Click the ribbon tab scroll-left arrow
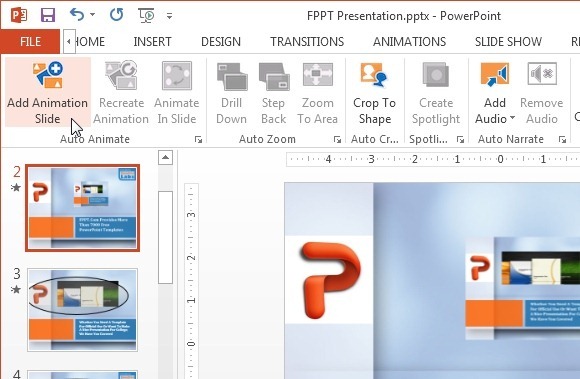Viewport: 580px width, 379px height. point(69,41)
